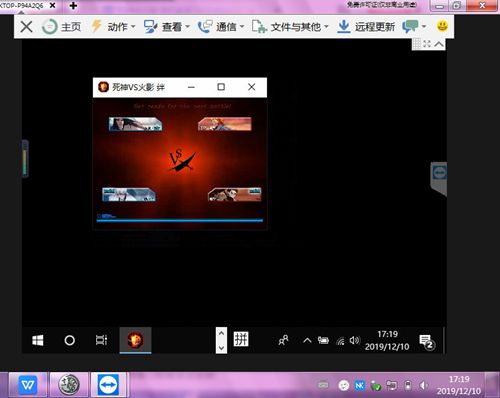Open the round gray-green app icon on local taskbar
Screen dimensions: 500x398
69,385
